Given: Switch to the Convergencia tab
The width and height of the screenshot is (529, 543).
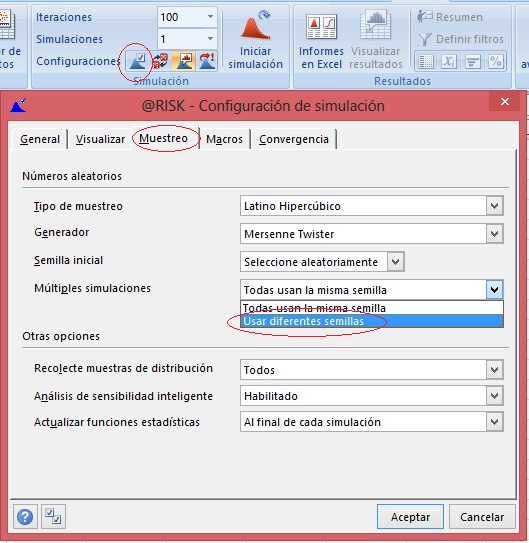Looking at the screenshot, I should (x=294, y=139).
